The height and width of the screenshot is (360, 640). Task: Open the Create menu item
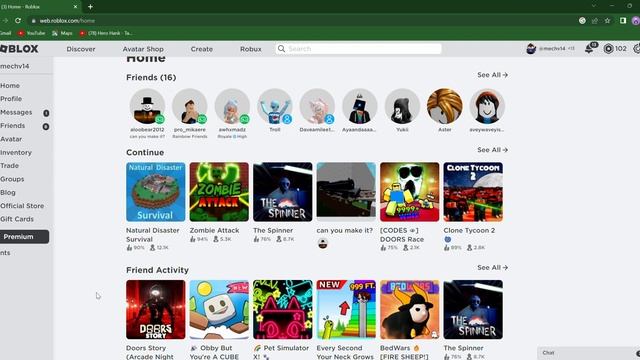click(202, 49)
